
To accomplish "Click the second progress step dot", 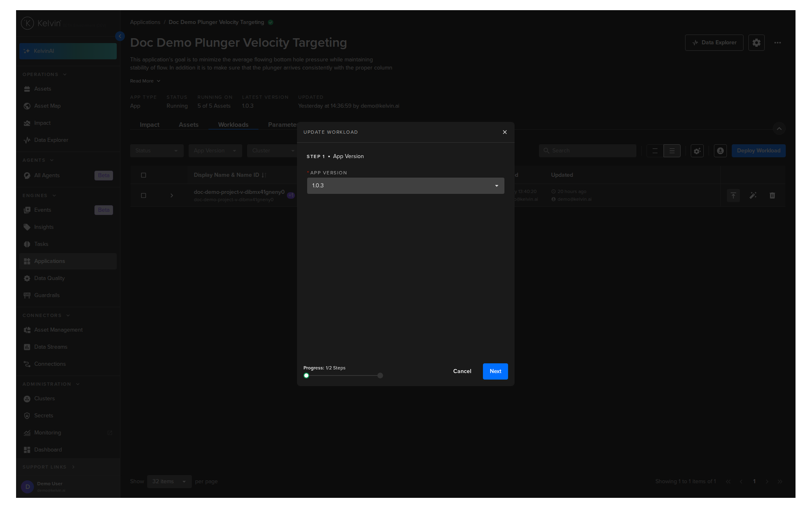I will click(x=380, y=375).
